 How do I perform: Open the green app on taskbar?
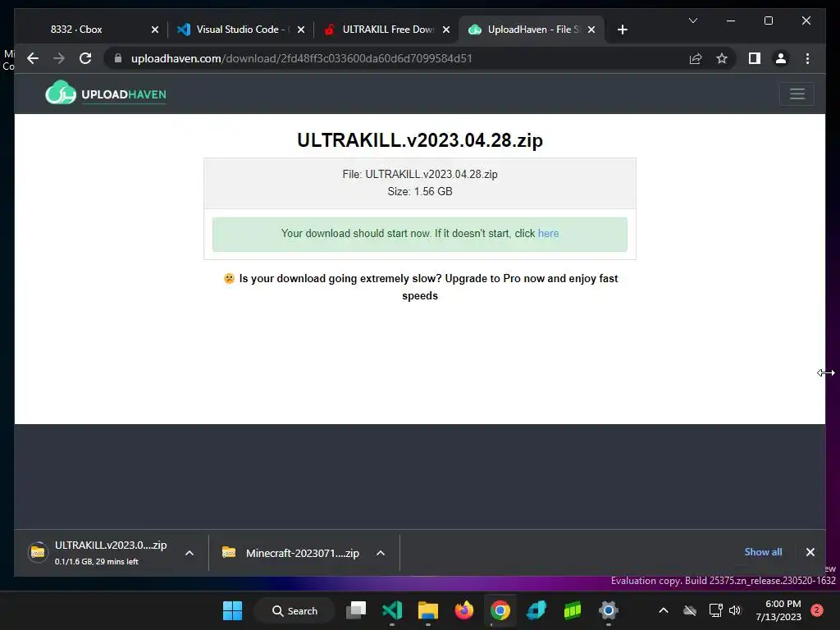[572, 610]
